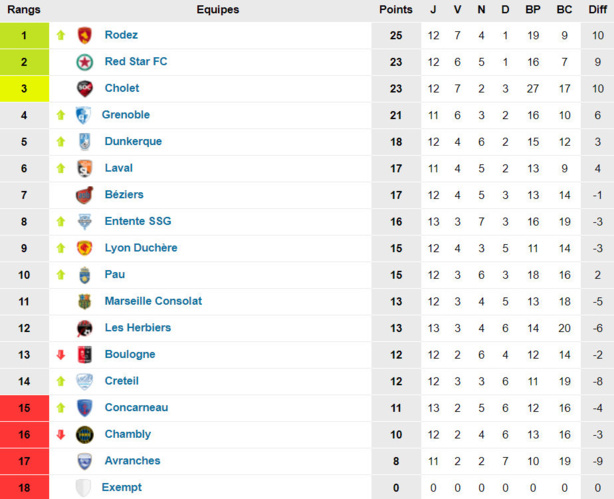Click the Laval club logo
Image resolution: width=614 pixels, height=499 pixels.
coord(85,168)
